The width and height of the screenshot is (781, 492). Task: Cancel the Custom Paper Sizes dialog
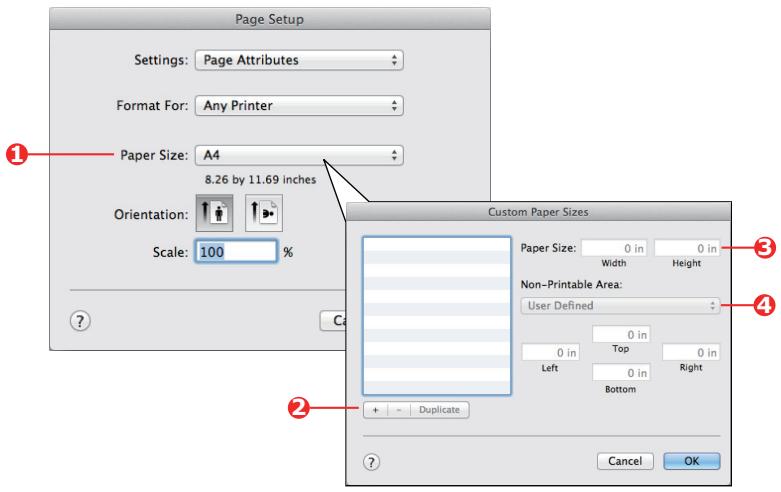[625, 461]
